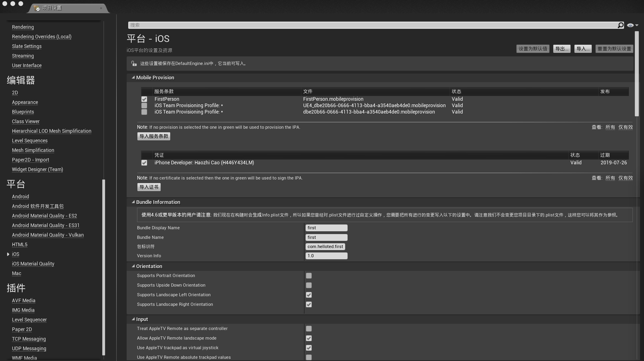
Task: Collapse the Bundle Information section
Action: coord(133,202)
